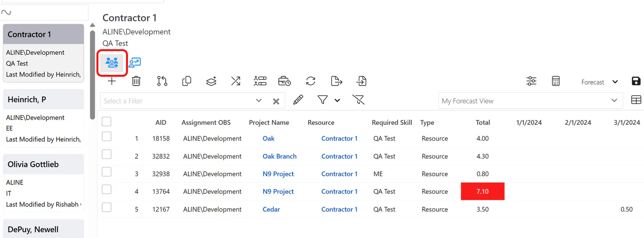Clear the selected filter with X
The width and height of the screenshot is (644, 238).
pyautogui.click(x=276, y=101)
